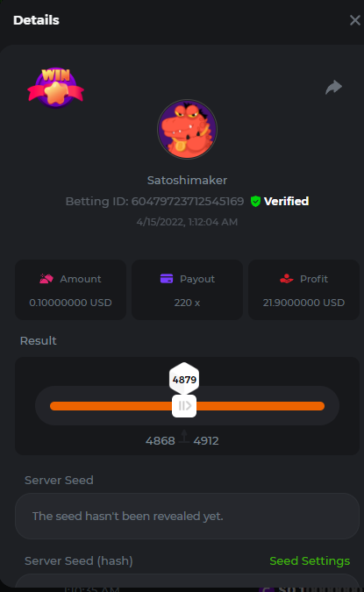Click the slider handle on result bar
This screenshot has width=364, height=592.
click(x=184, y=406)
